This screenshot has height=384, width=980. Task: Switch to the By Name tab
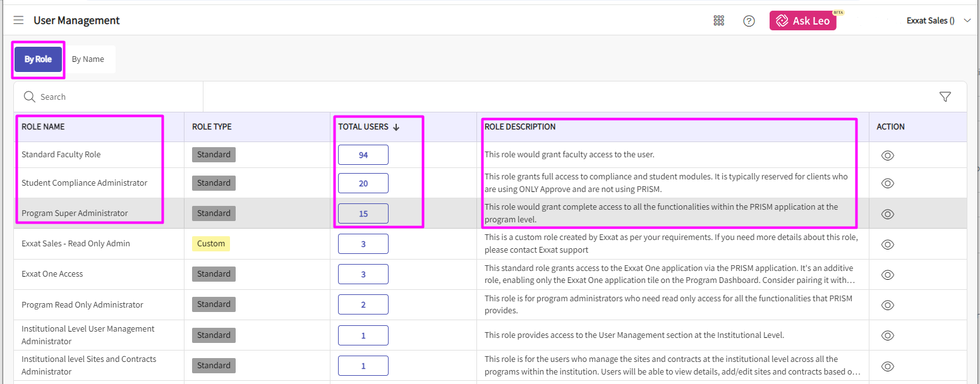(x=88, y=59)
